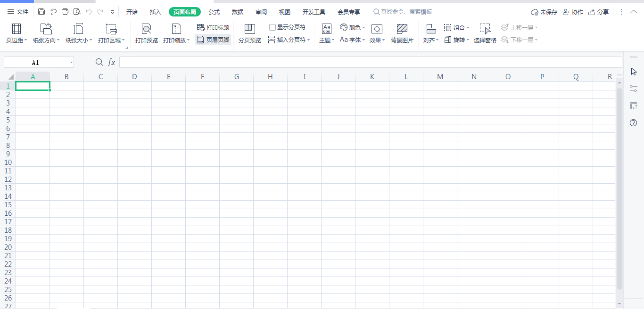Switch to the 开发工具 tab
The width and height of the screenshot is (644, 309).
pos(314,12)
